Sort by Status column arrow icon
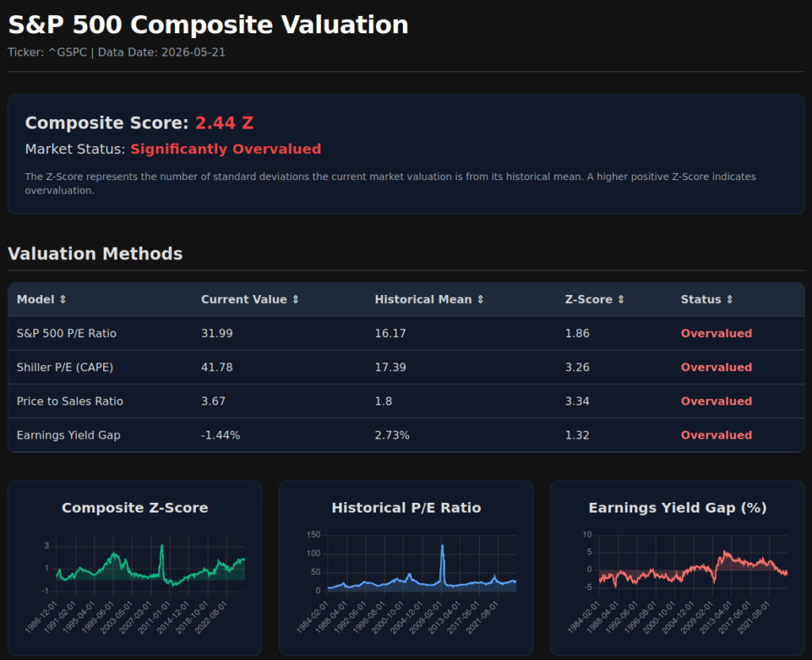The height and width of the screenshot is (660, 812). pos(730,299)
